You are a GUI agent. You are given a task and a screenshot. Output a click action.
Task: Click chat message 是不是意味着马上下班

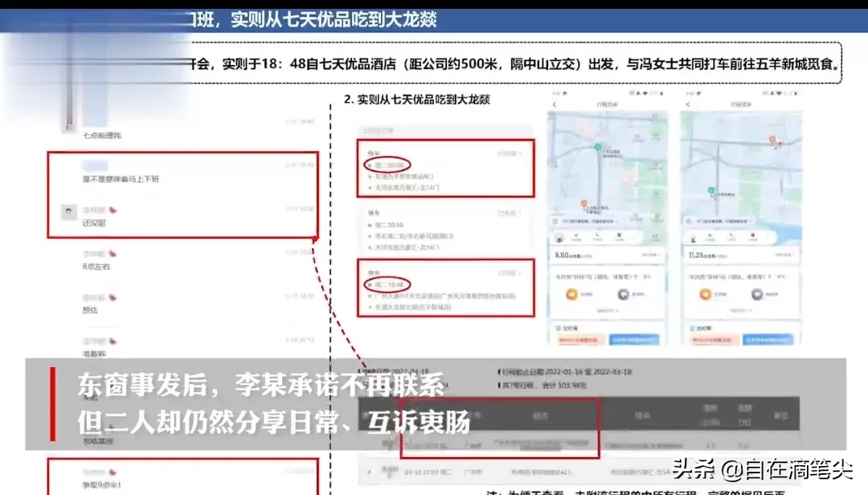coord(121,179)
